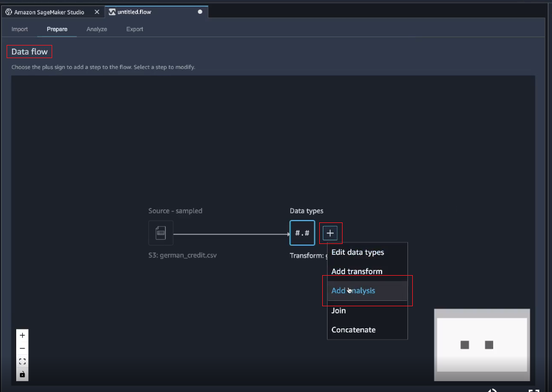Select the Data types node

tap(302, 233)
